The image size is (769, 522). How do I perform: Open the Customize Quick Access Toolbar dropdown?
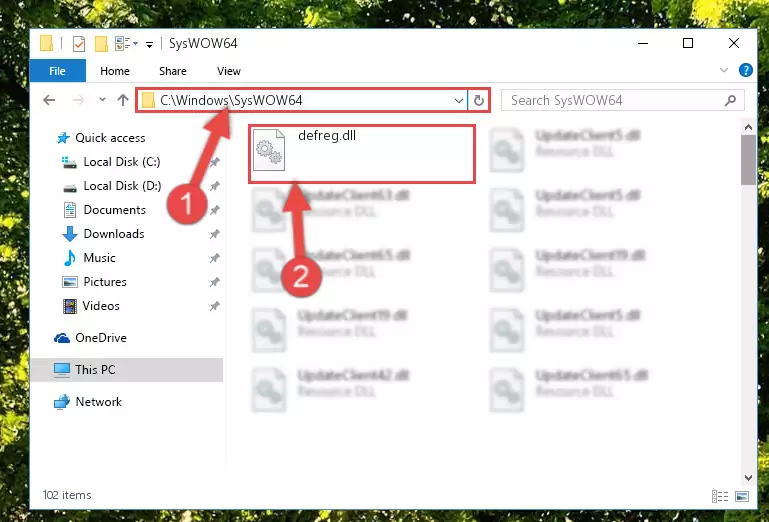pos(149,45)
